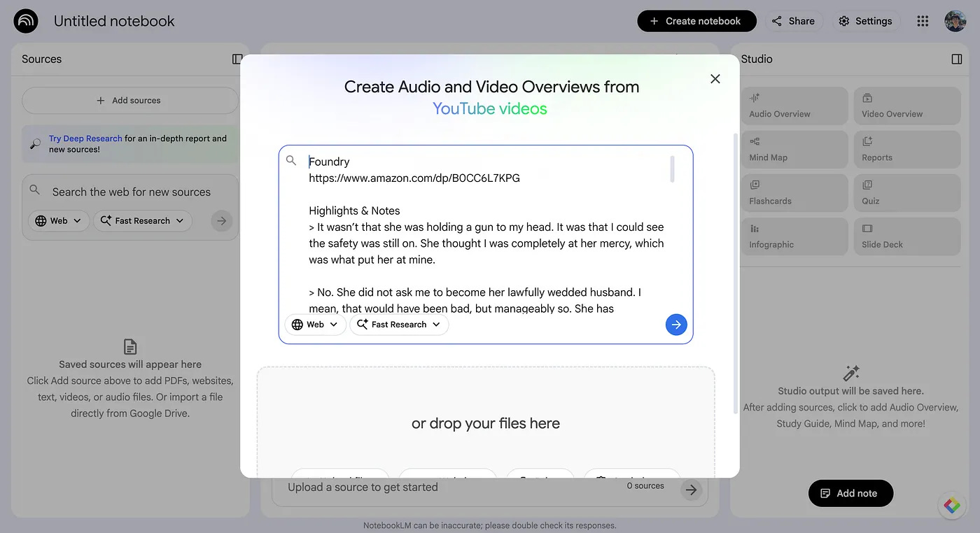This screenshot has width=980, height=533.
Task: Open the Try Deep Research link
Action: 85,138
